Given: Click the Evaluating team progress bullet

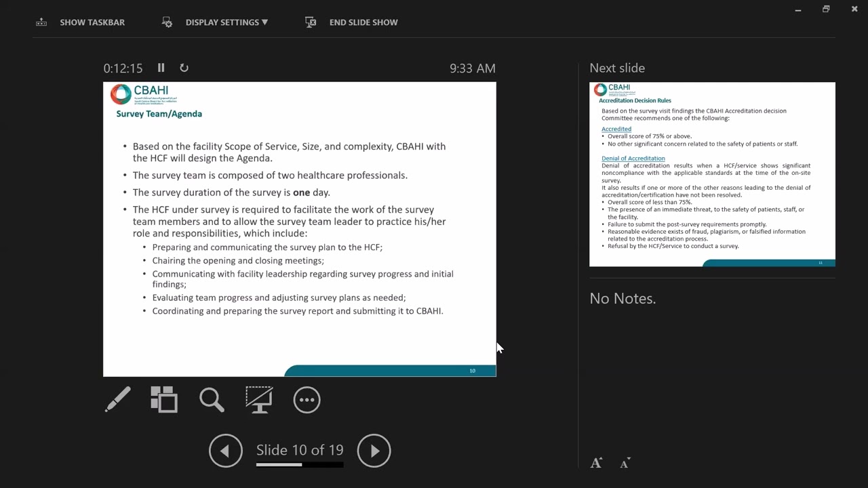Looking at the screenshot, I should tap(279, 298).
